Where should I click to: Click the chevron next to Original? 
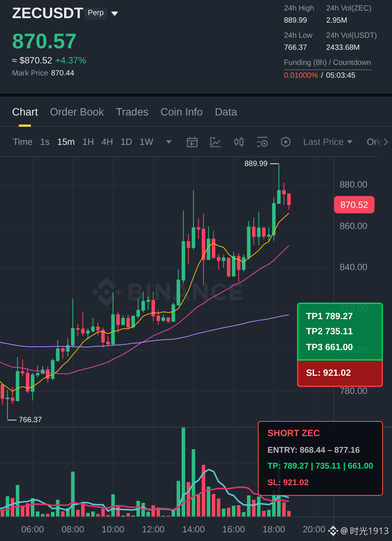click(386, 142)
